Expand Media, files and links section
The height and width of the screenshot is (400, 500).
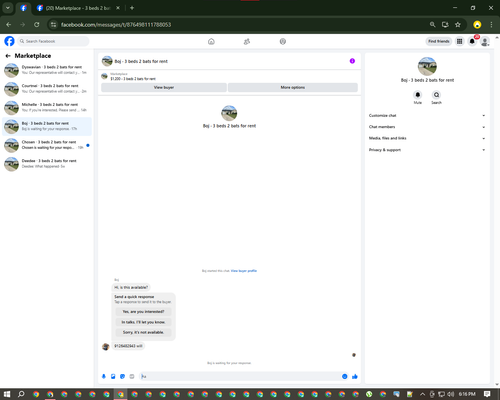pyautogui.click(x=427, y=138)
